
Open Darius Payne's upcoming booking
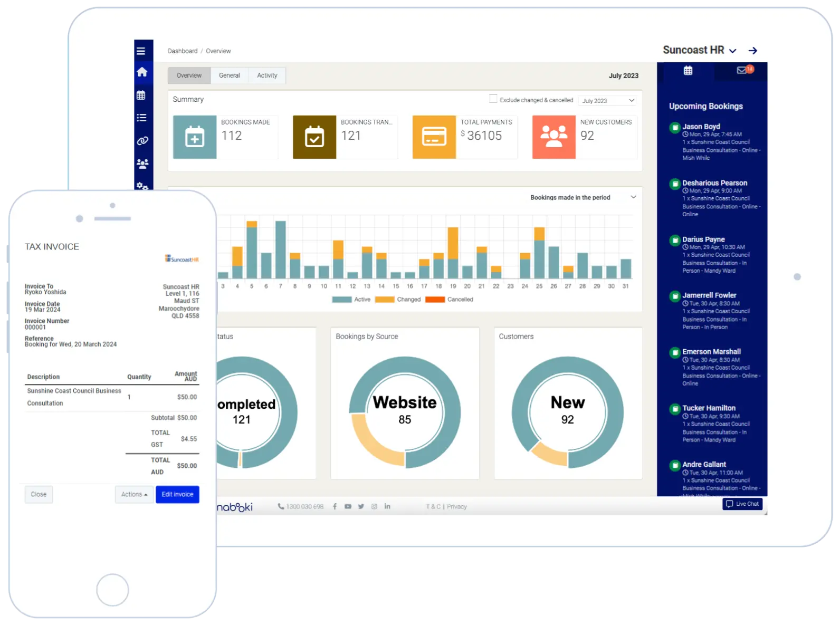pyautogui.click(x=716, y=255)
